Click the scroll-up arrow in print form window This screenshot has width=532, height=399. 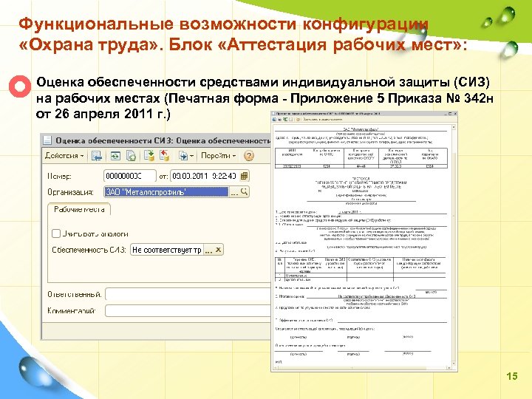point(454,127)
